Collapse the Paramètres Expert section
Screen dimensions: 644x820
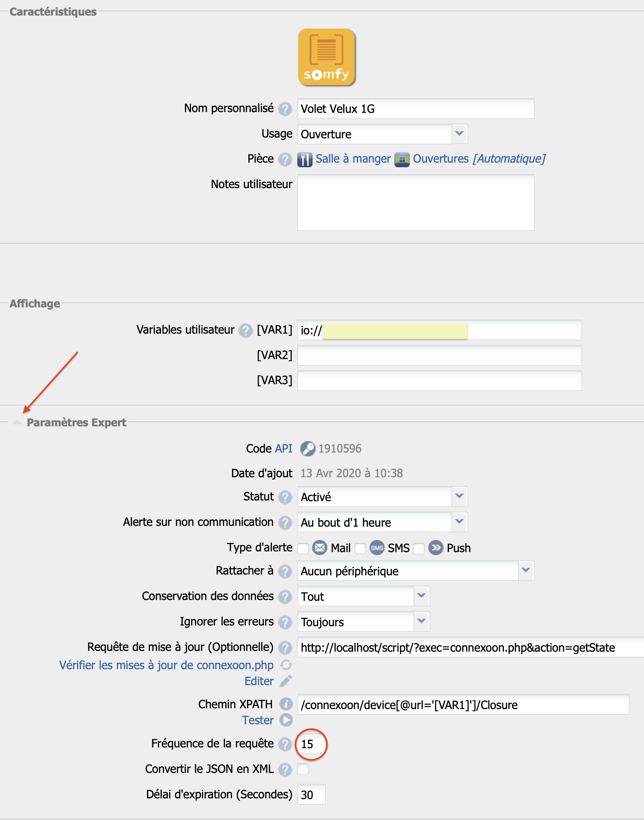pos(17,423)
